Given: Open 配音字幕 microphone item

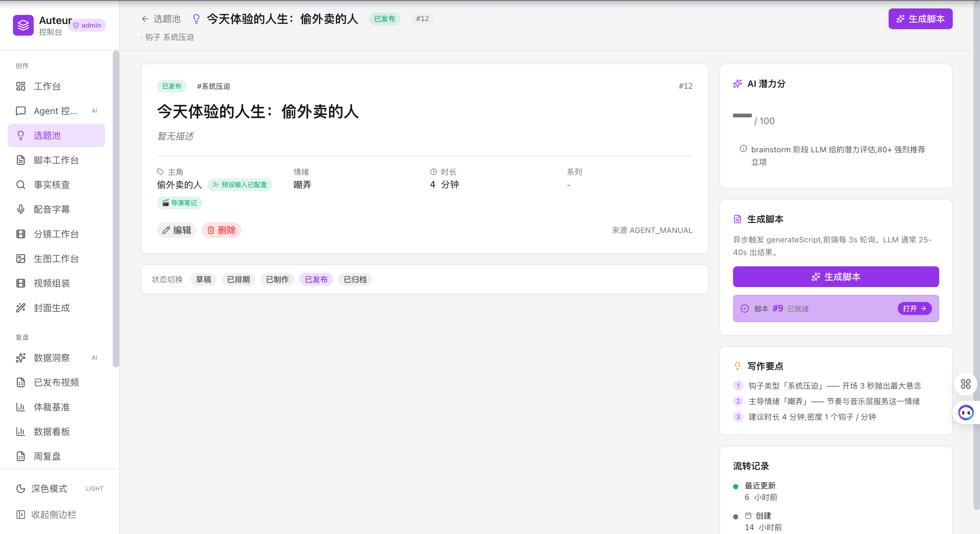Looking at the screenshot, I should [x=56, y=209].
